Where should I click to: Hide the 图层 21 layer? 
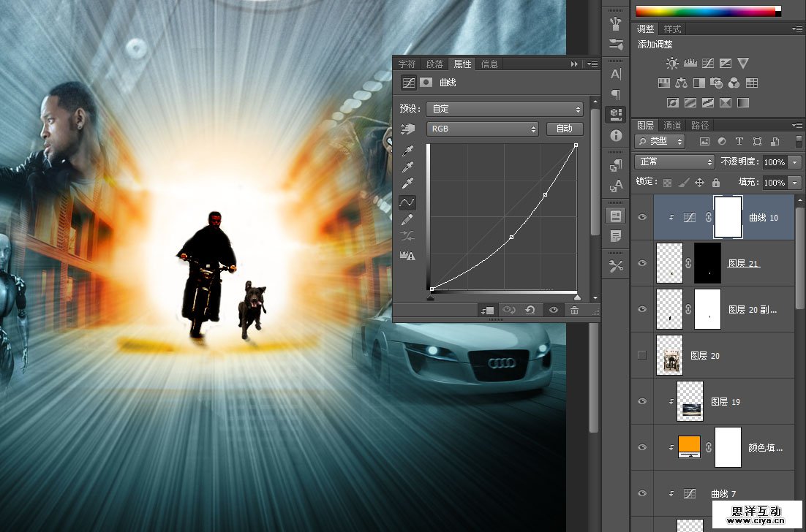pos(642,263)
